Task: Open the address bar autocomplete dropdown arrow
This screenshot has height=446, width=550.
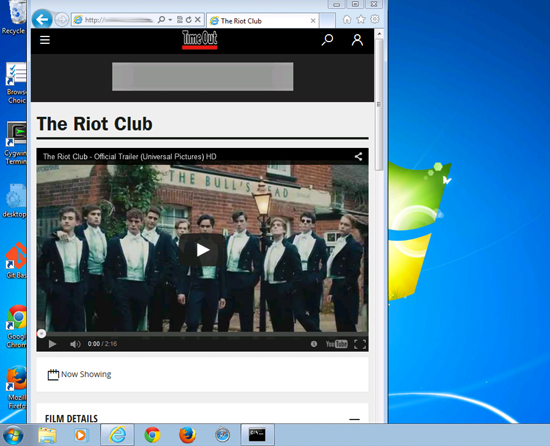Action: coord(170,20)
